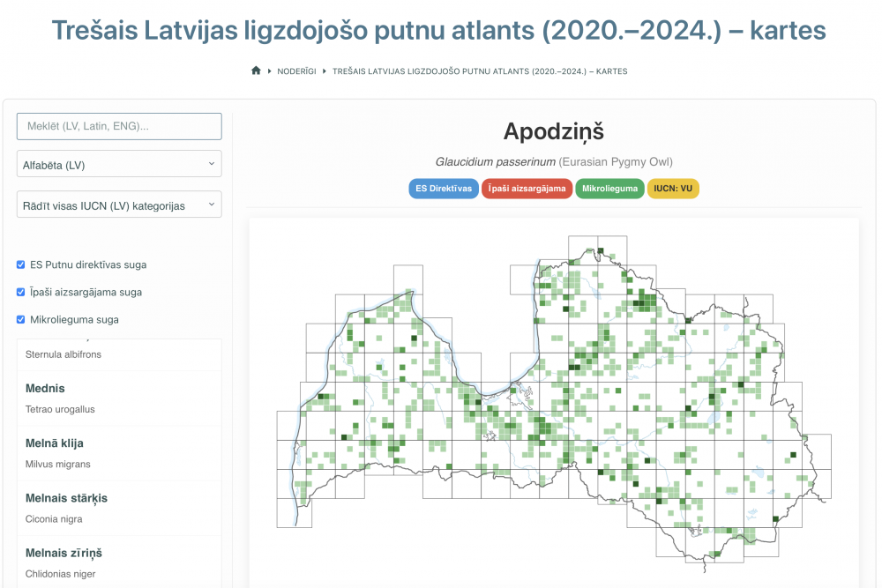Click the green Mikrolieguma badge
The height and width of the screenshot is (588, 882).
tap(609, 189)
